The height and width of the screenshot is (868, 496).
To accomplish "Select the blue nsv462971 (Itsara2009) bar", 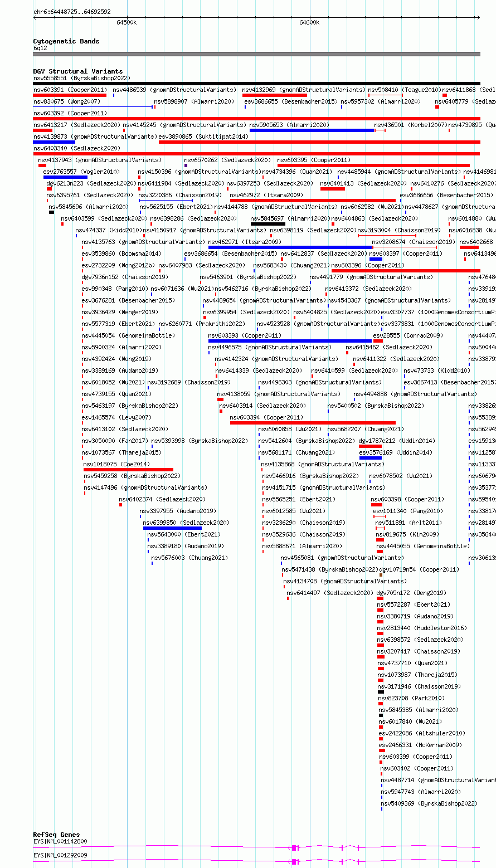I will pos(290,247).
